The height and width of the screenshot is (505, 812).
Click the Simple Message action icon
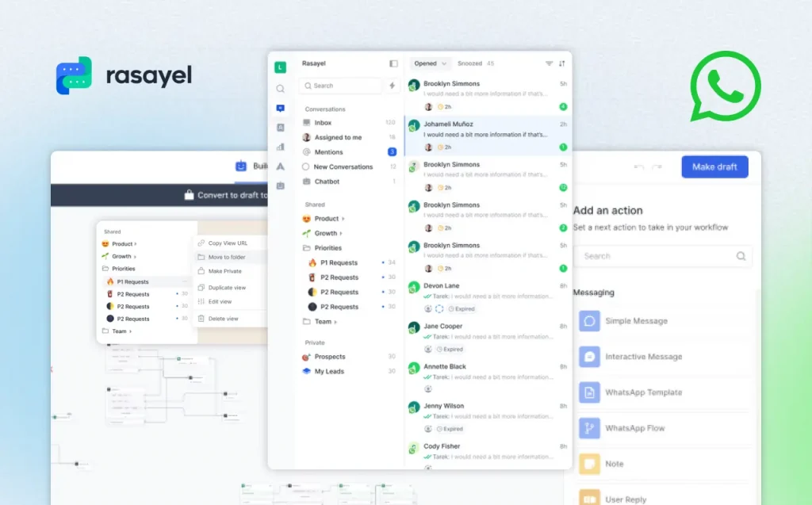click(x=589, y=320)
